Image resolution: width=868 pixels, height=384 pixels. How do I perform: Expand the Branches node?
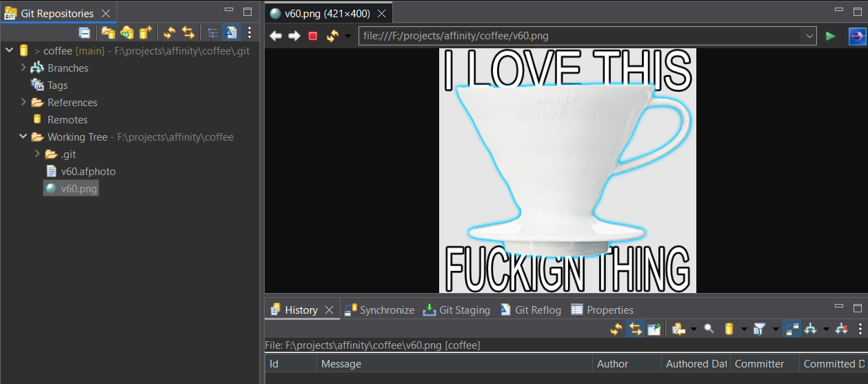(x=23, y=68)
